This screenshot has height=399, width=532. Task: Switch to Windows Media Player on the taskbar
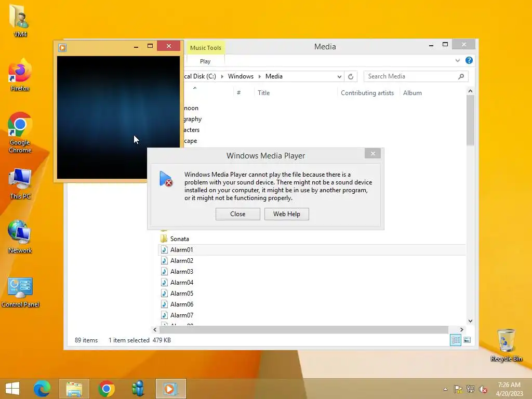(170, 389)
